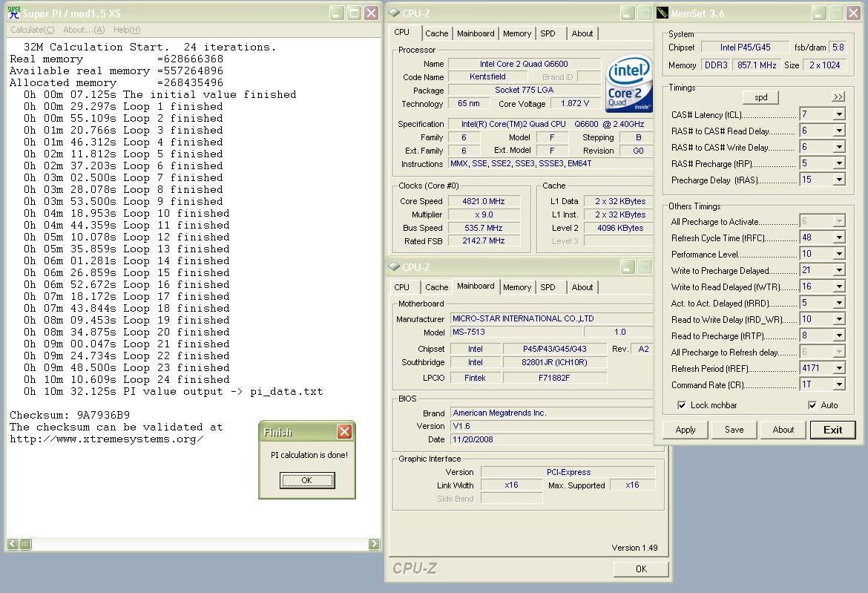The width and height of the screenshot is (868, 593).
Task: Click the Multiplier x 9.0 field
Action: [x=484, y=214]
